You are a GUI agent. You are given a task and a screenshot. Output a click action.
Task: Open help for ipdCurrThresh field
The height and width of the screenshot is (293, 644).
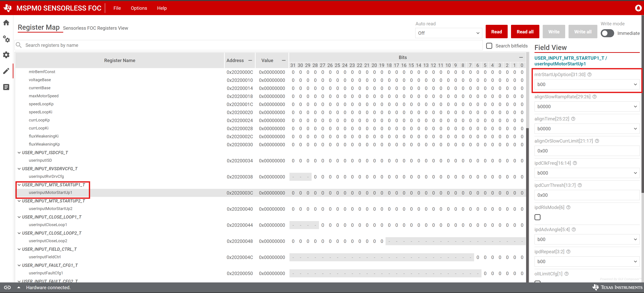pyautogui.click(x=580, y=185)
